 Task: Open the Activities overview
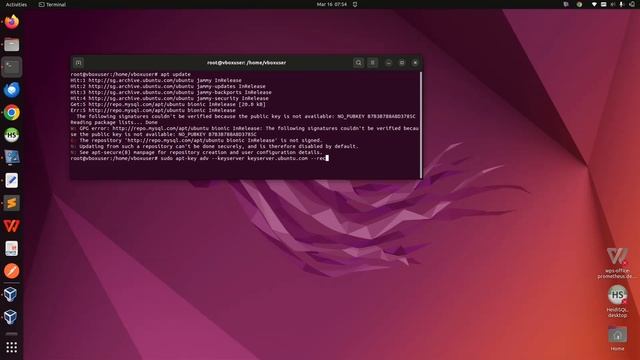16,4
